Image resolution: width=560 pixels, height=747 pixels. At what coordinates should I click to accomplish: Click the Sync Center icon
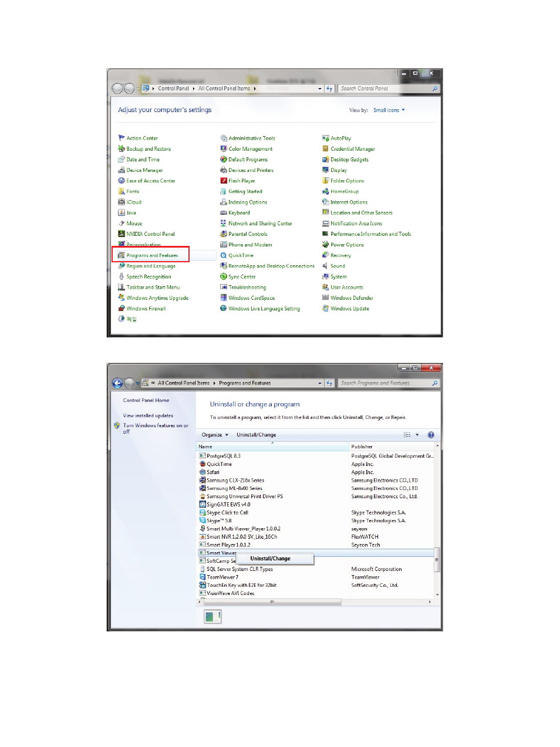point(224,276)
